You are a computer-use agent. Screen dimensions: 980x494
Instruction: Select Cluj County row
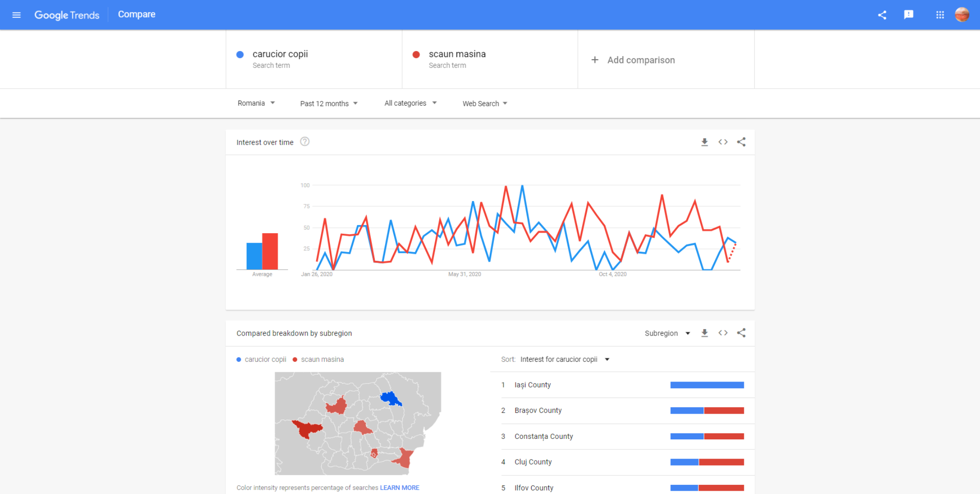coord(623,462)
